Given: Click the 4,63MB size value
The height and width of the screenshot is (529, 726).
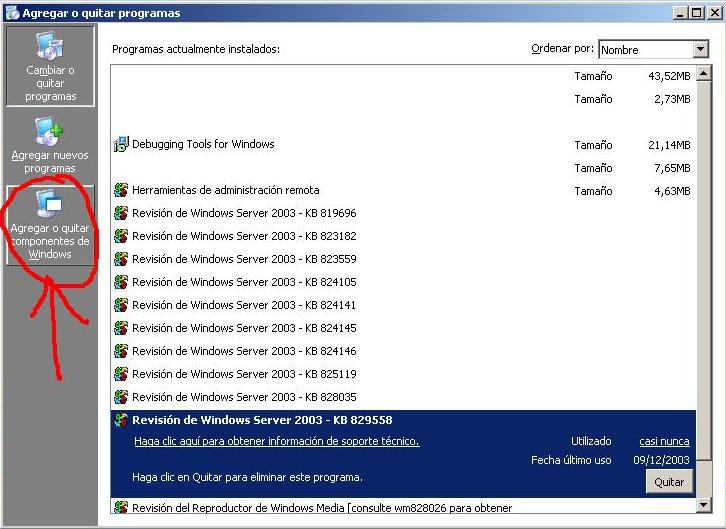Looking at the screenshot, I should pyautogui.click(x=672, y=191).
